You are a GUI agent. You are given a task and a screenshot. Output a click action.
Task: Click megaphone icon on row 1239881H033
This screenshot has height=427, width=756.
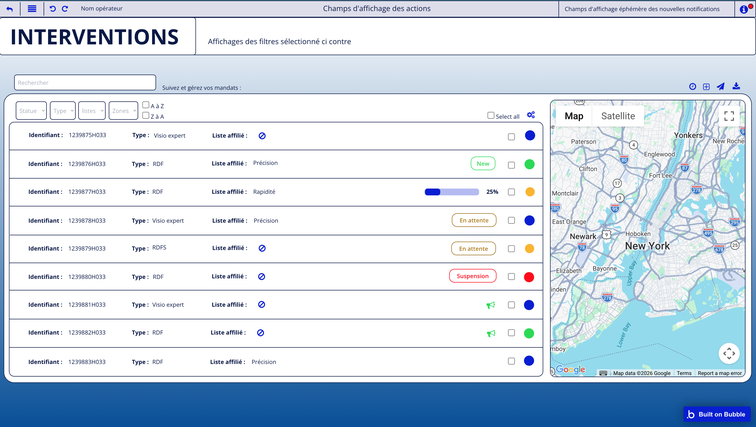click(x=490, y=305)
